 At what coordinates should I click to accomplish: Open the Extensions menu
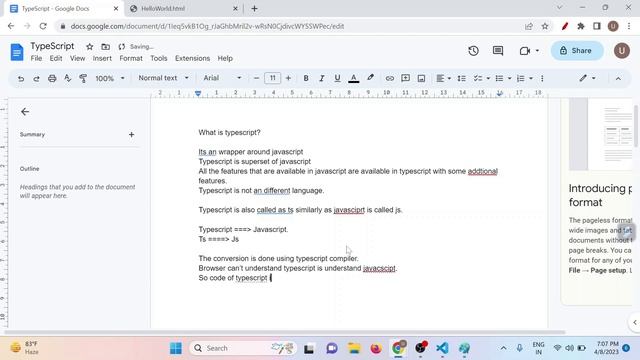click(x=192, y=58)
